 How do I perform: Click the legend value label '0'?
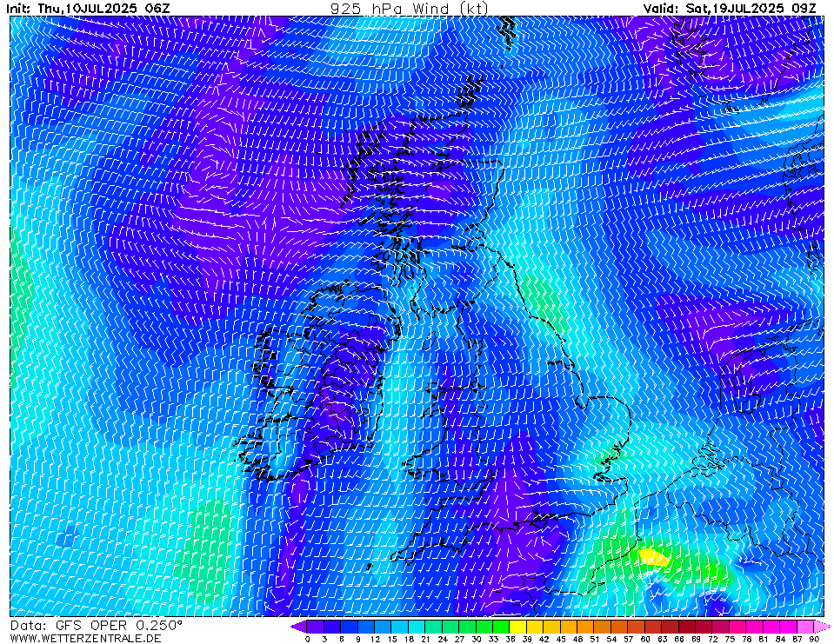tap(308, 639)
